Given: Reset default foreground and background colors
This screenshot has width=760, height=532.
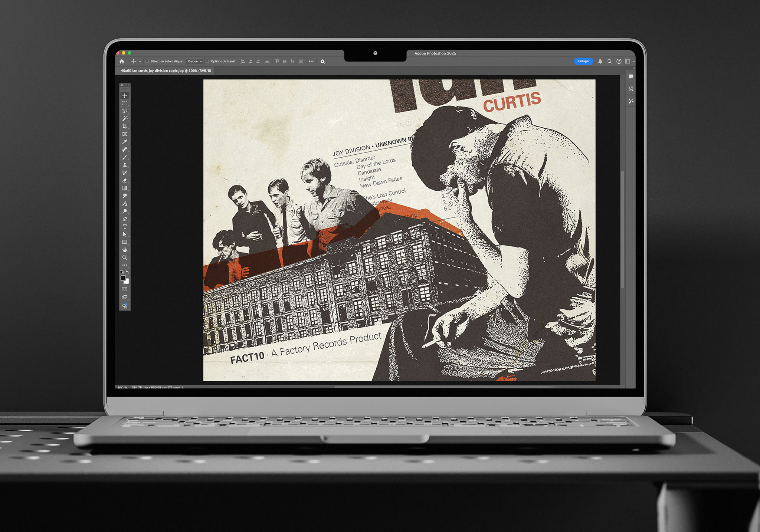Looking at the screenshot, I should click(122, 272).
